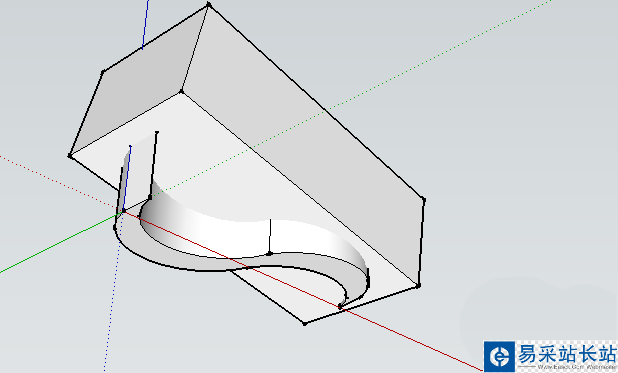This screenshot has height=373, width=618.
Task: Select the short vertical edge at S-curve midpoint
Action: tap(270, 237)
